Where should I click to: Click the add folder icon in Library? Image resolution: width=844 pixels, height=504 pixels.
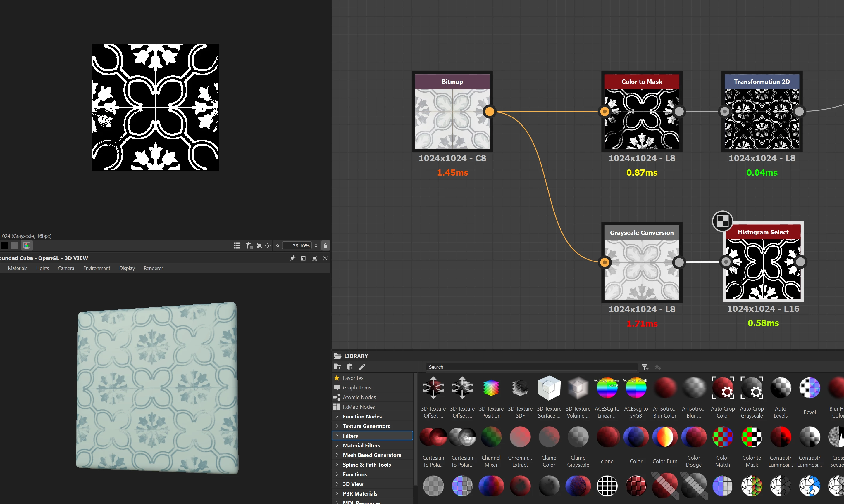coord(337,367)
